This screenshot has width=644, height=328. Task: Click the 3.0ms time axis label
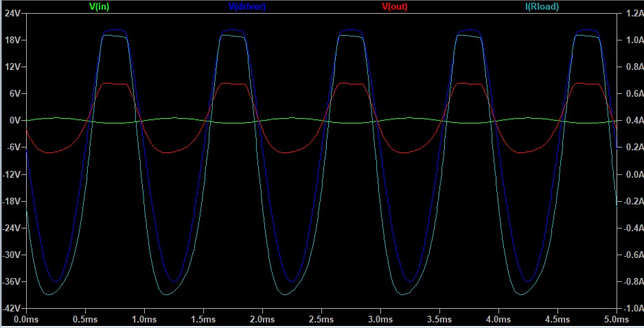pos(381,319)
